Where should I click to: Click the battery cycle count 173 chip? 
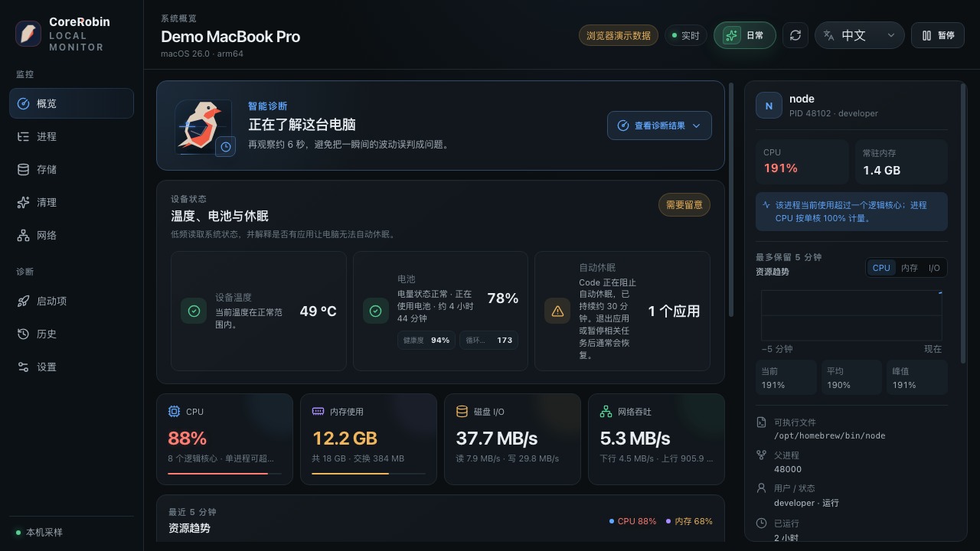[x=489, y=340]
